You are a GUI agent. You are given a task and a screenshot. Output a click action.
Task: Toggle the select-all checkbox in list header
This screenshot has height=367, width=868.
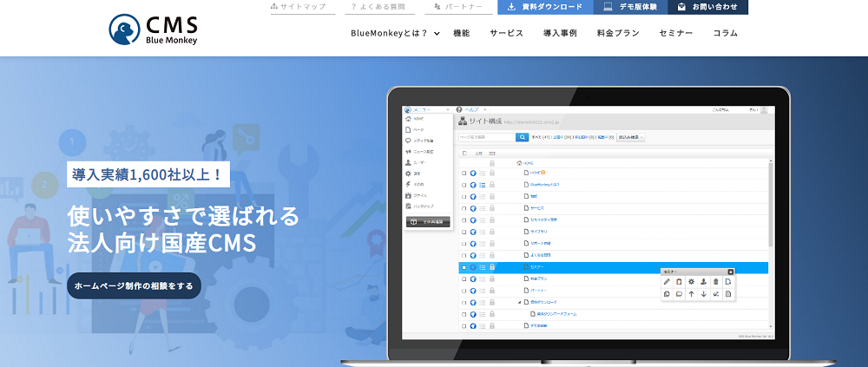464,153
